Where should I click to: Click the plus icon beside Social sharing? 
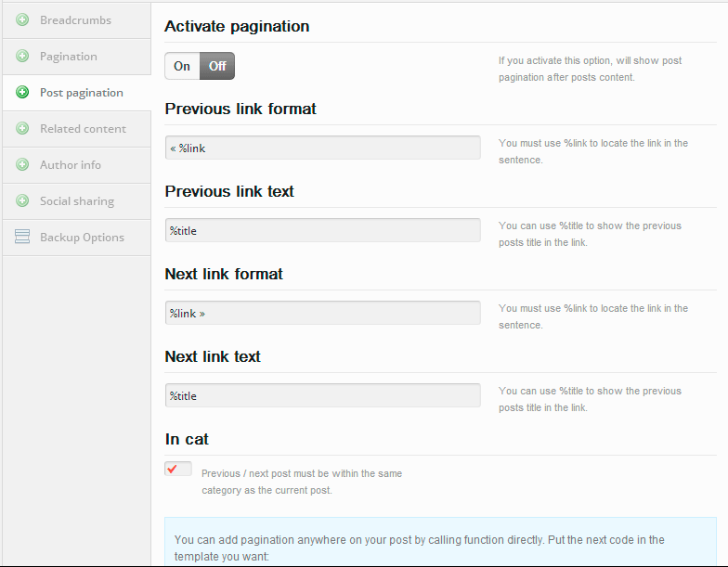click(x=22, y=200)
